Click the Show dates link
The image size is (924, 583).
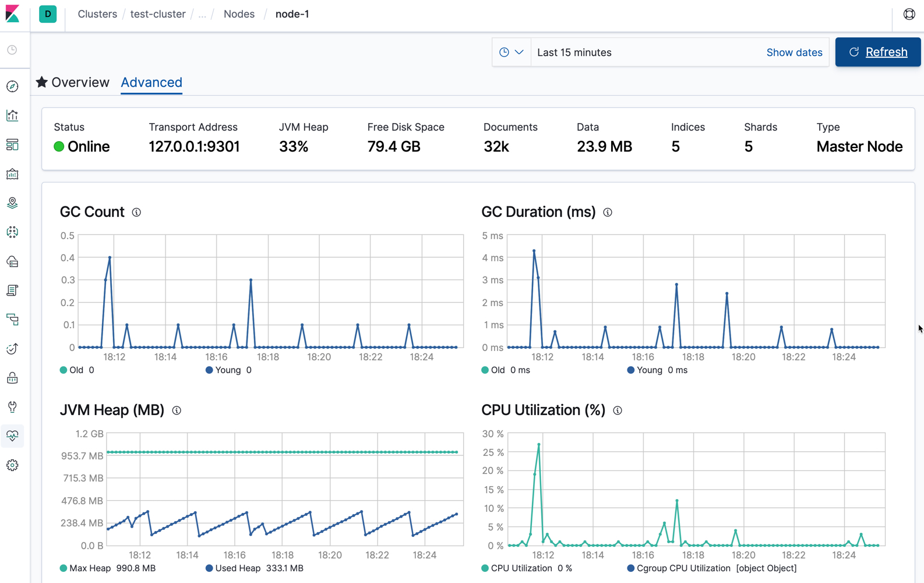[x=794, y=52]
